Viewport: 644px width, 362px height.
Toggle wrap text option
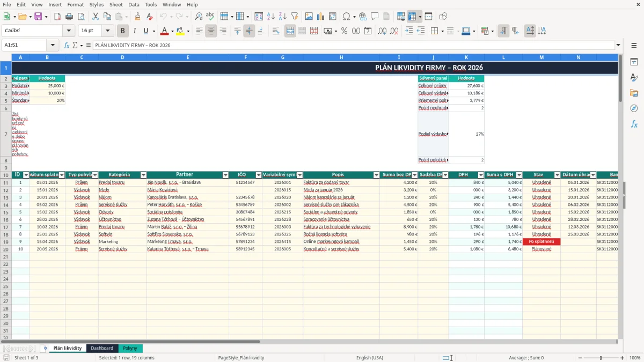point(276,31)
